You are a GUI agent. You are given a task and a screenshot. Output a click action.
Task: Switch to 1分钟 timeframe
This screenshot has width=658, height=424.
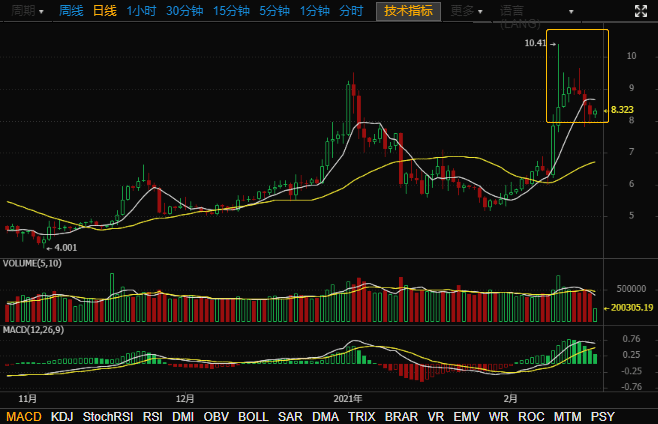315,11
